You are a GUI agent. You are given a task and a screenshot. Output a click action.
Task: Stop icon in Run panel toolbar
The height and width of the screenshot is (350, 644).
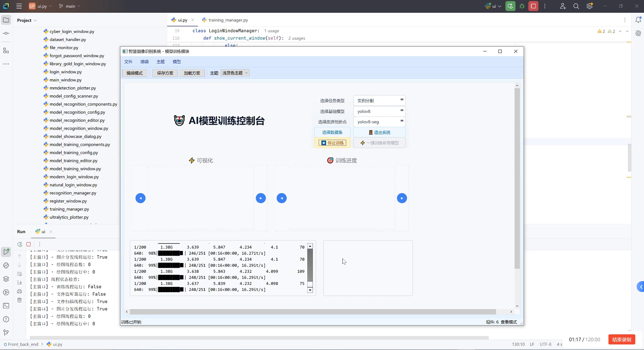pos(29,244)
